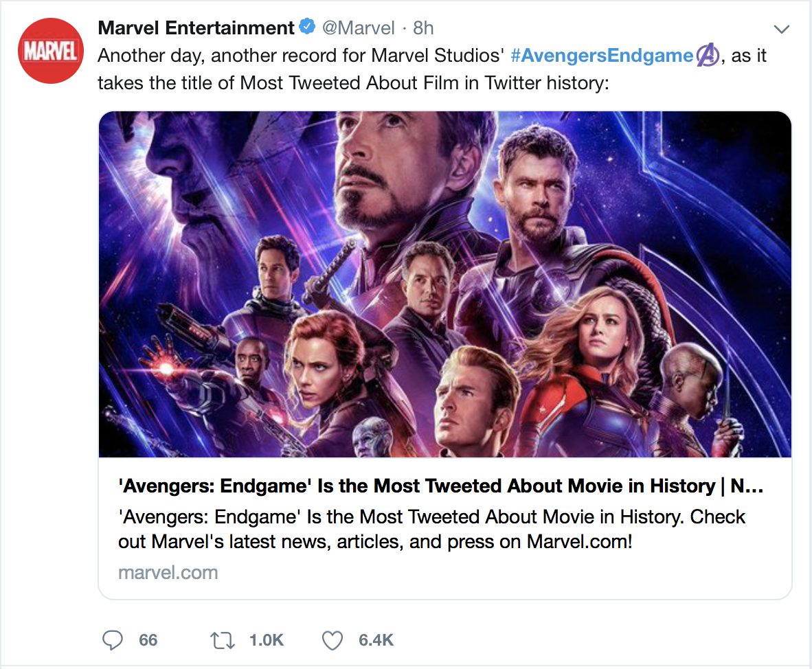Open the Avengers Endgame poster image
812x669 pixels.
click(x=445, y=284)
